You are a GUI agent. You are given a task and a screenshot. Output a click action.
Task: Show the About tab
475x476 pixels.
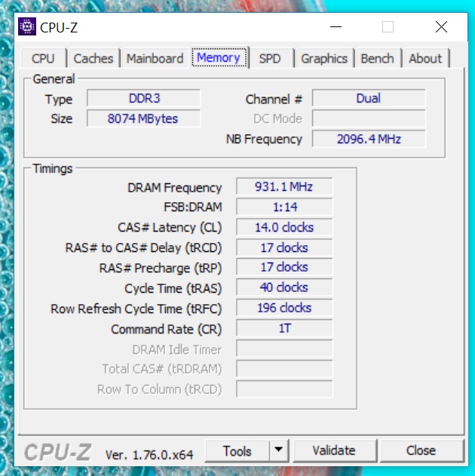[x=425, y=58]
